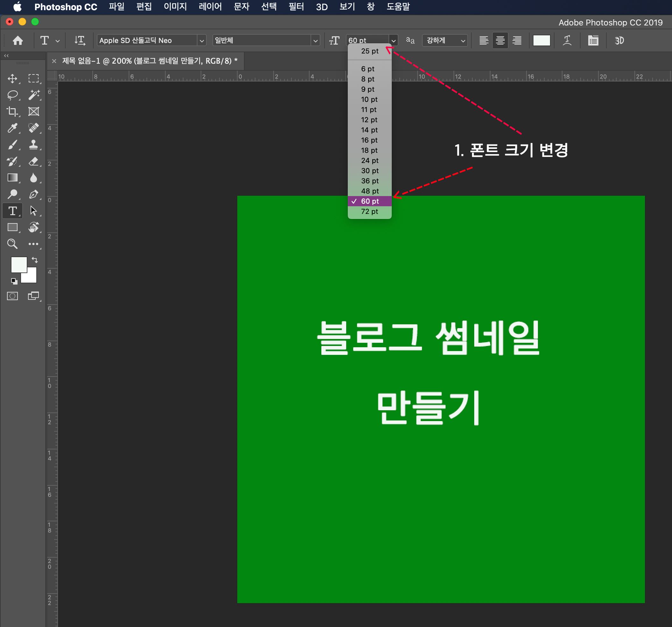Open the anti-aliasing 강하게 dropdown

(x=445, y=40)
